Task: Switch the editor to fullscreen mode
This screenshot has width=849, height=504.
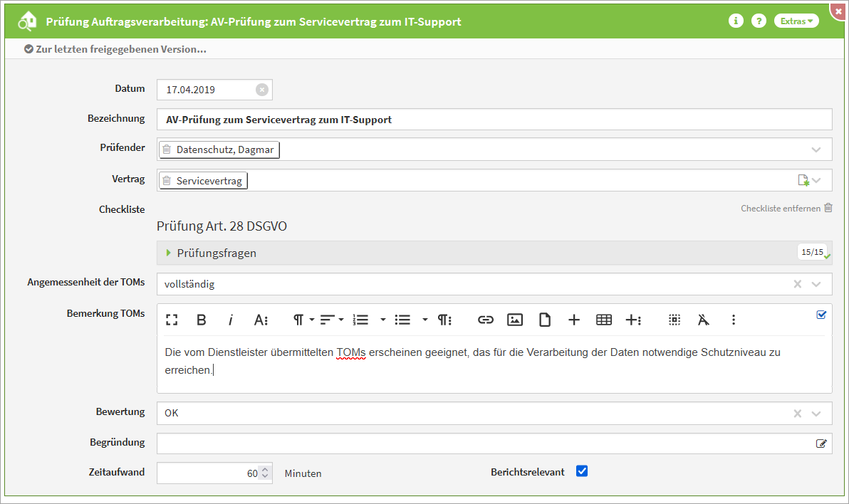Action: pyautogui.click(x=172, y=320)
